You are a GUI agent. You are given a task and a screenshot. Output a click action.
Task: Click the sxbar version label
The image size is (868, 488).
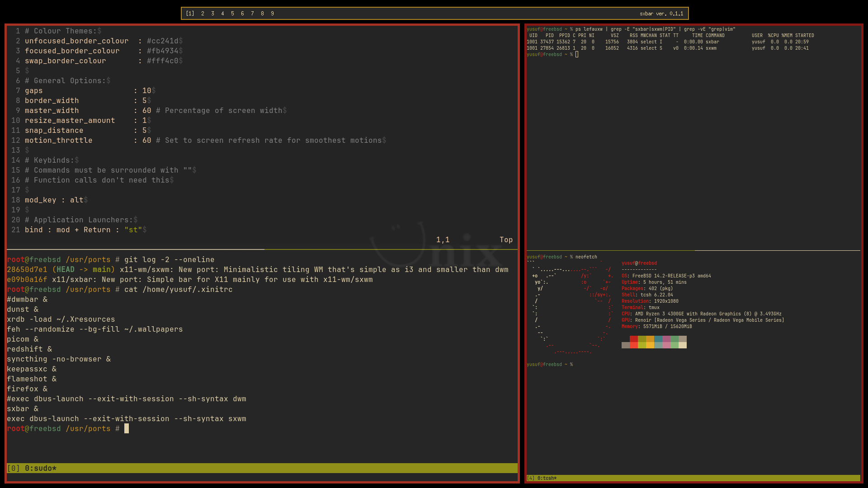(x=661, y=14)
